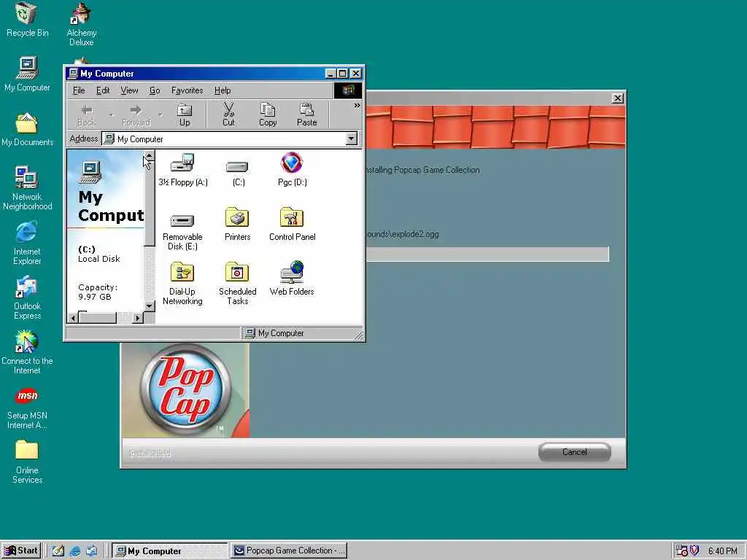Open the 3½ Floppy (A:) drive icon
The width and height of the screenshot is (747, 560).
tap(183, 170)
